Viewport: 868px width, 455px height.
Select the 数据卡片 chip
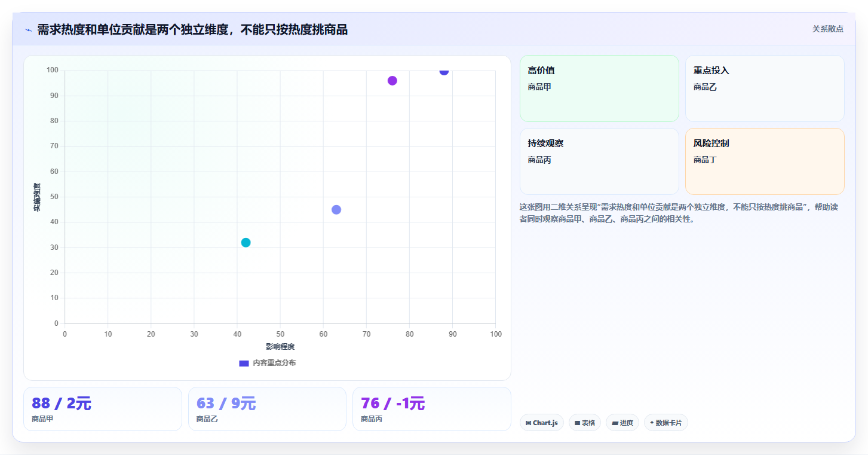click(666, 423)
